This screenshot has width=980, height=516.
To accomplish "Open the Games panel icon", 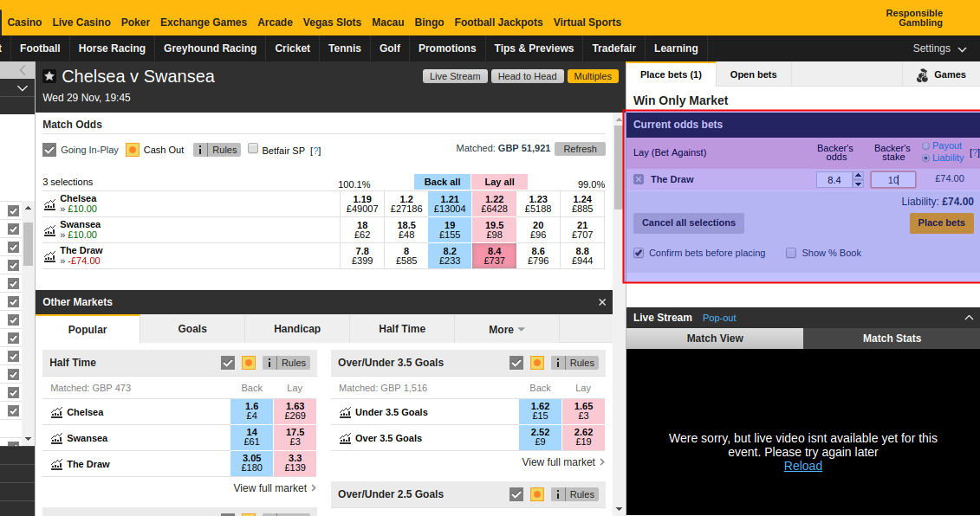I will 923,75.
